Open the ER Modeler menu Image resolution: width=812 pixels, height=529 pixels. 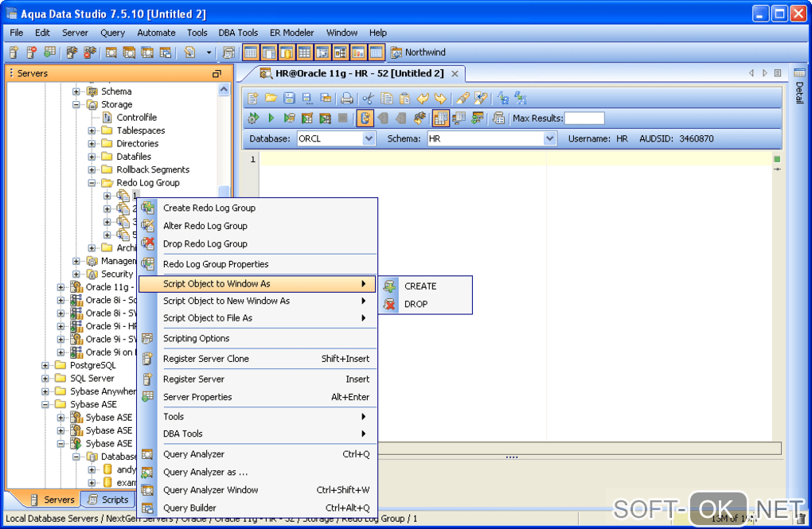(291, 33)
